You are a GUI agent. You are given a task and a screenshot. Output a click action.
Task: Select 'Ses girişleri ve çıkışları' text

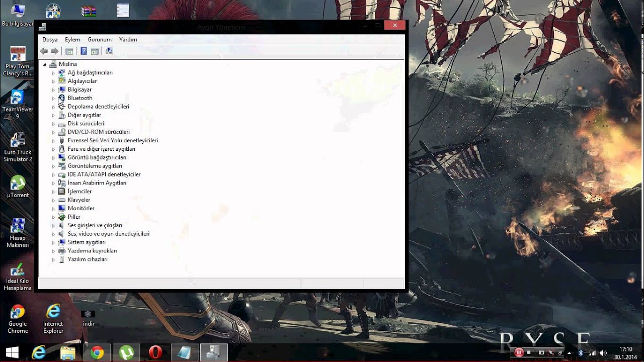tap(95, 225)
